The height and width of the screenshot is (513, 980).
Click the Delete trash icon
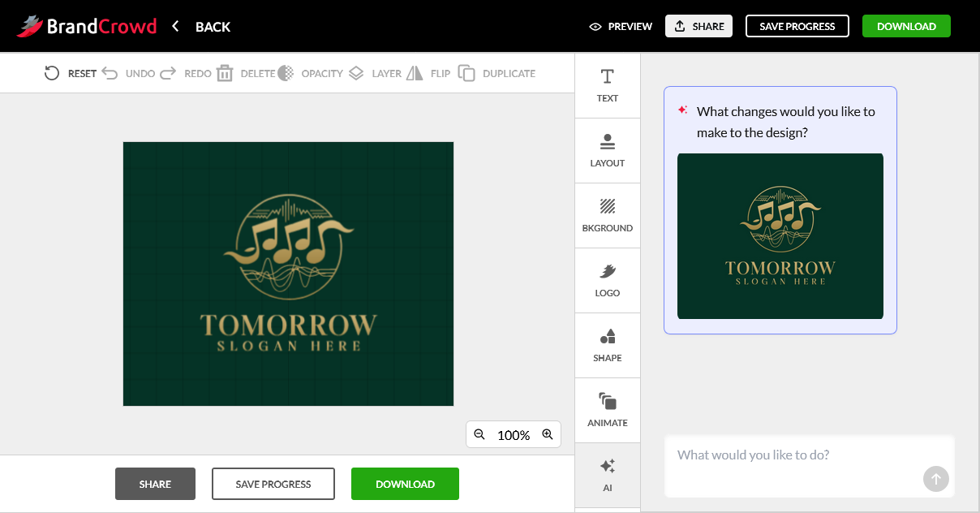tap(225, 73)
